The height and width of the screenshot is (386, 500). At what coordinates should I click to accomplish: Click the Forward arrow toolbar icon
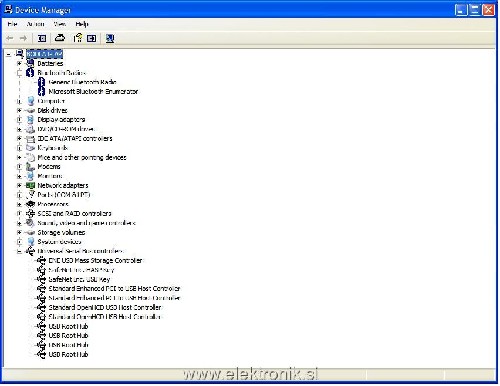[23, 38]
